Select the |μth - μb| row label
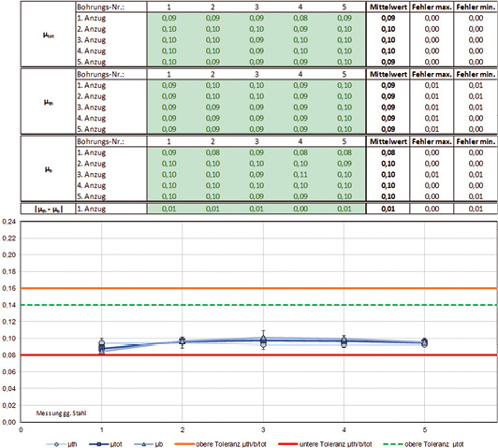 tap(49, 210)
